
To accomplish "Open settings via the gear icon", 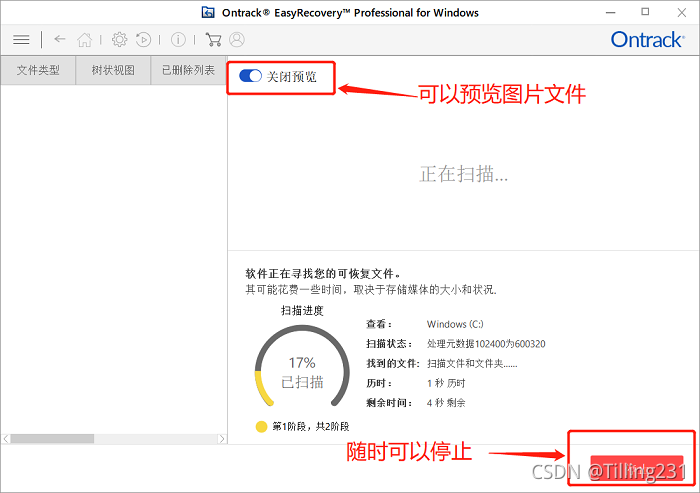I will point(119,40).
